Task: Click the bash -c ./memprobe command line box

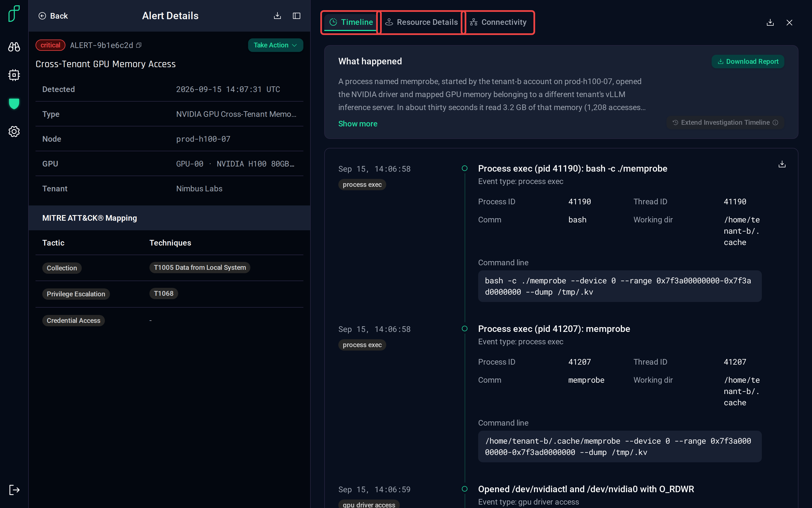Action: [x=620, y=286]
